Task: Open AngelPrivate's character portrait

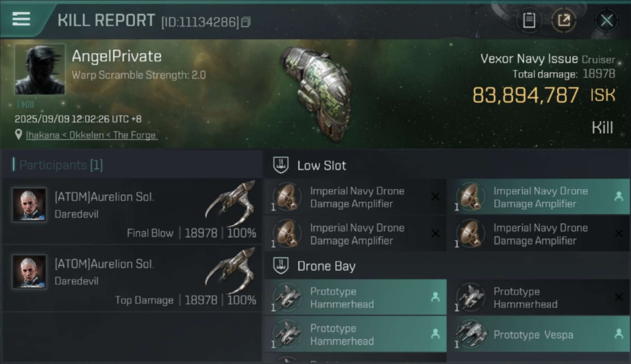Action: tap(40, 69)
